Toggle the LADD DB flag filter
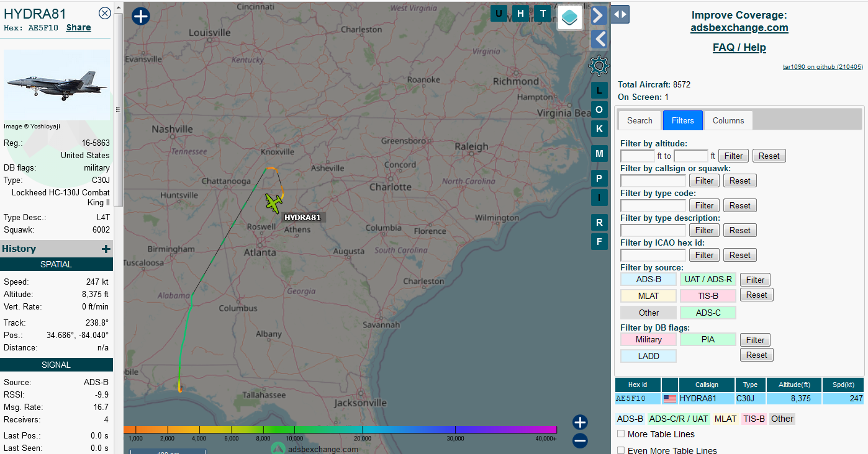The image size is (868, 454). click(x=649, y=356)
